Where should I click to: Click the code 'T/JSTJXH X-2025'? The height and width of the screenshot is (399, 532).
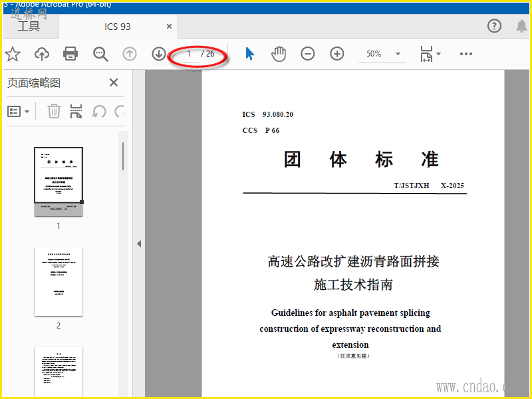point(429,186)
